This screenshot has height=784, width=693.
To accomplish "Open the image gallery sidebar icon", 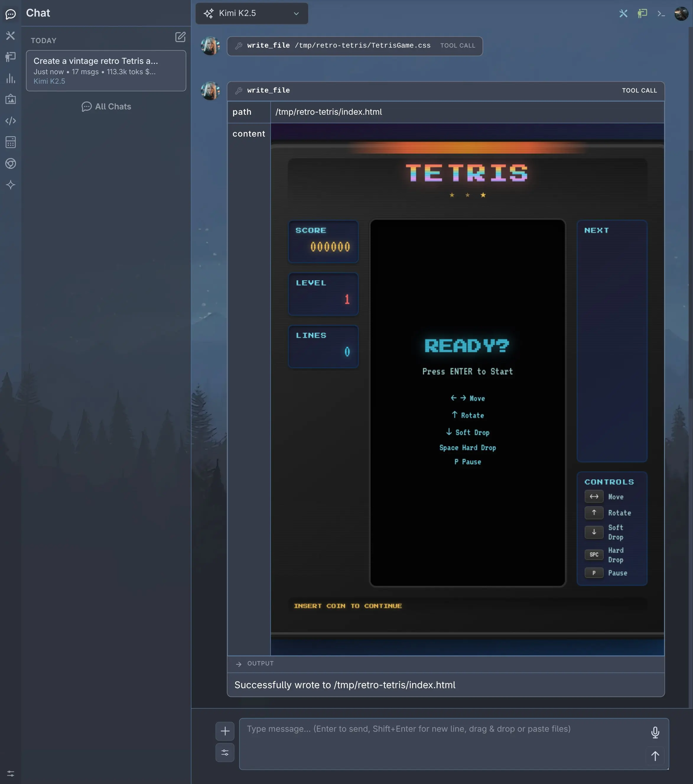I will tap(10, 99).
